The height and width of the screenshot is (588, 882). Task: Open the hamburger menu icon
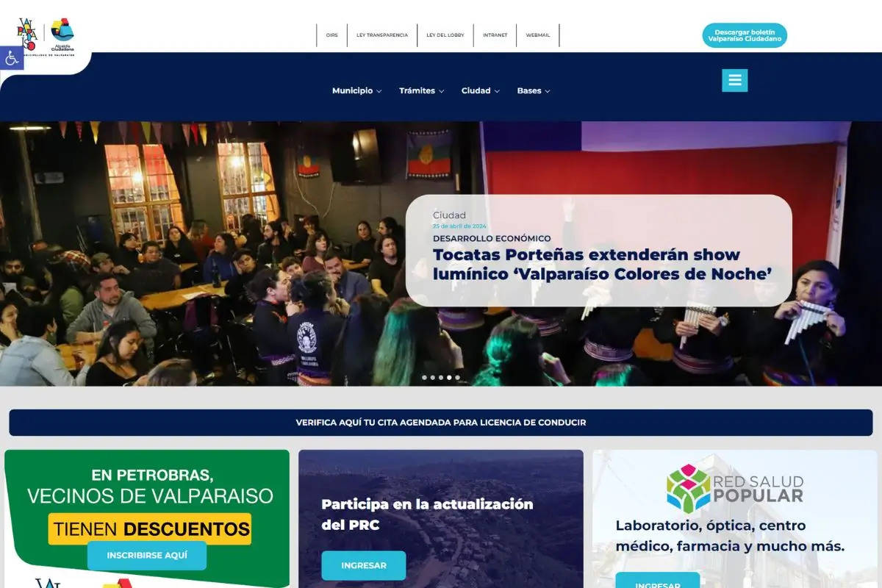(734, 80)
